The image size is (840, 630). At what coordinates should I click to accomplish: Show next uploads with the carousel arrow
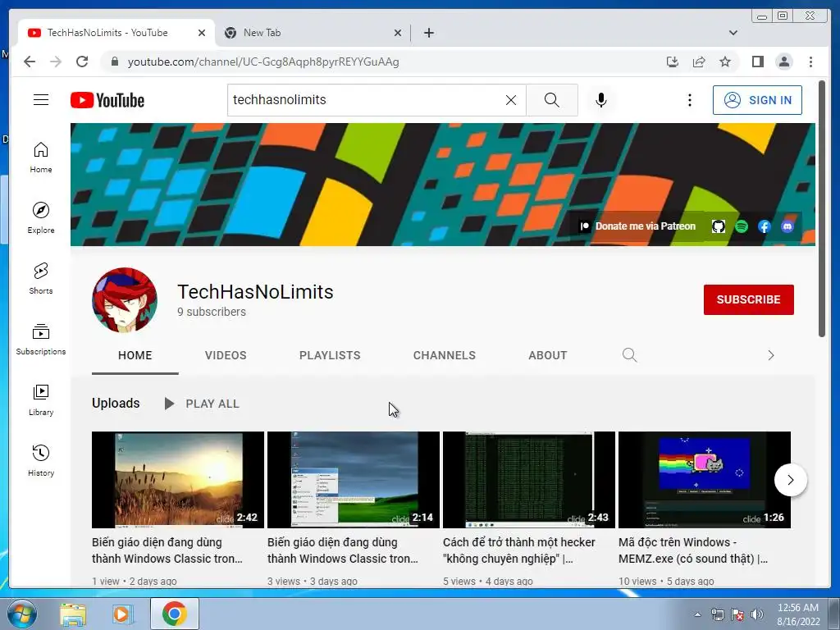point(790,480)
